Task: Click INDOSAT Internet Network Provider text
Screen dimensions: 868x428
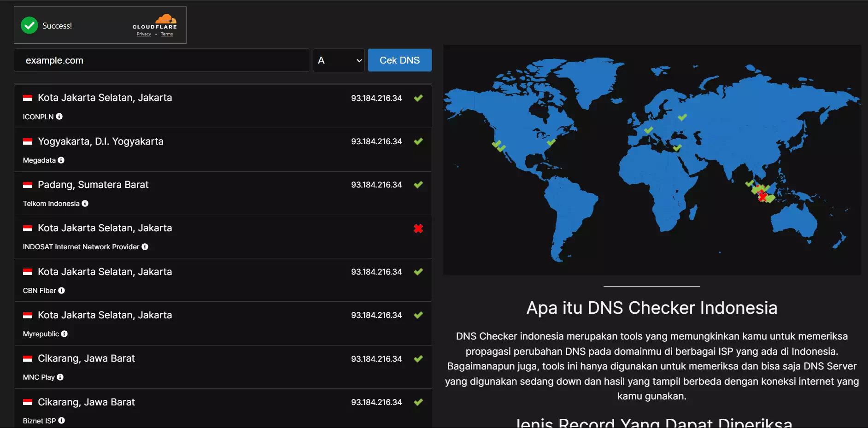Action: click(81, 247)
